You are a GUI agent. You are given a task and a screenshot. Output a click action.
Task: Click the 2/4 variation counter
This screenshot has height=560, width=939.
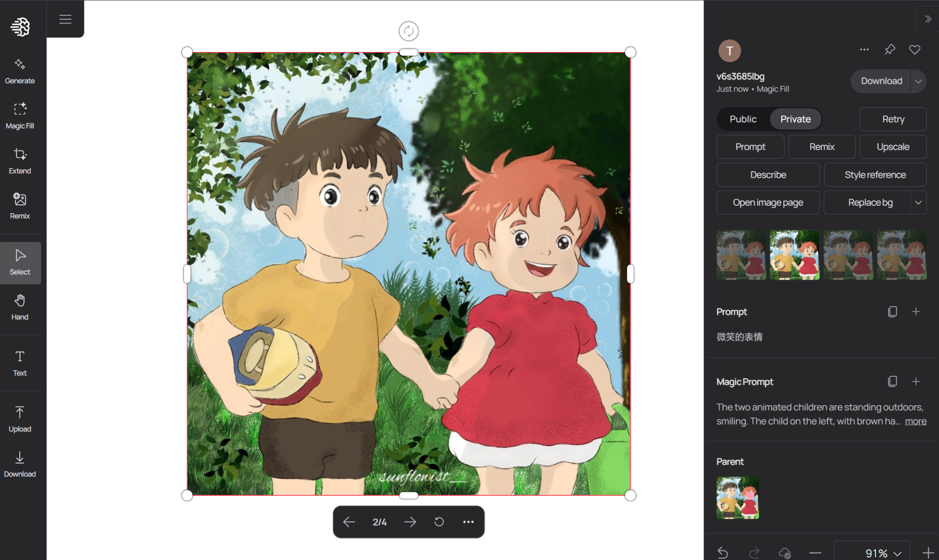tap(380, 522)
